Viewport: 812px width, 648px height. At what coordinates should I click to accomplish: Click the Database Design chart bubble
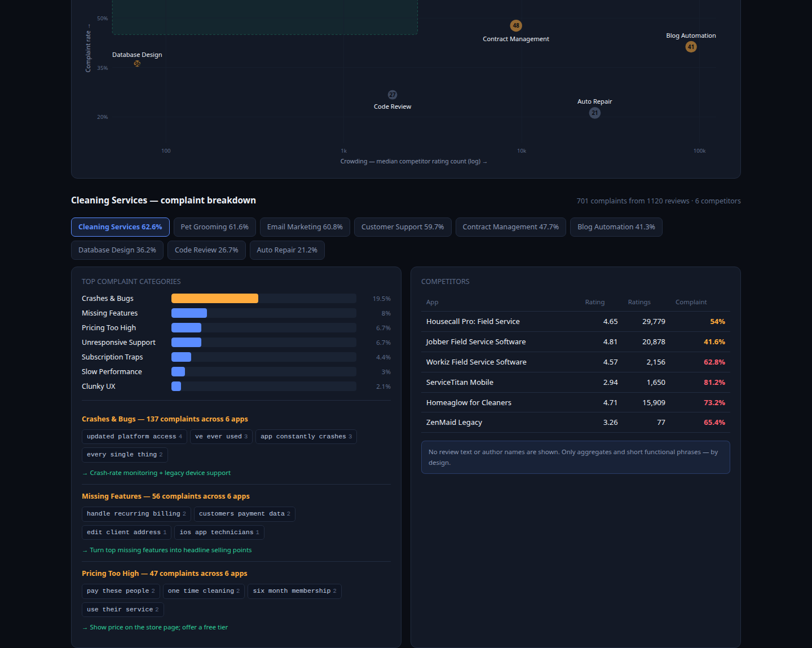(x=137, y=64)
